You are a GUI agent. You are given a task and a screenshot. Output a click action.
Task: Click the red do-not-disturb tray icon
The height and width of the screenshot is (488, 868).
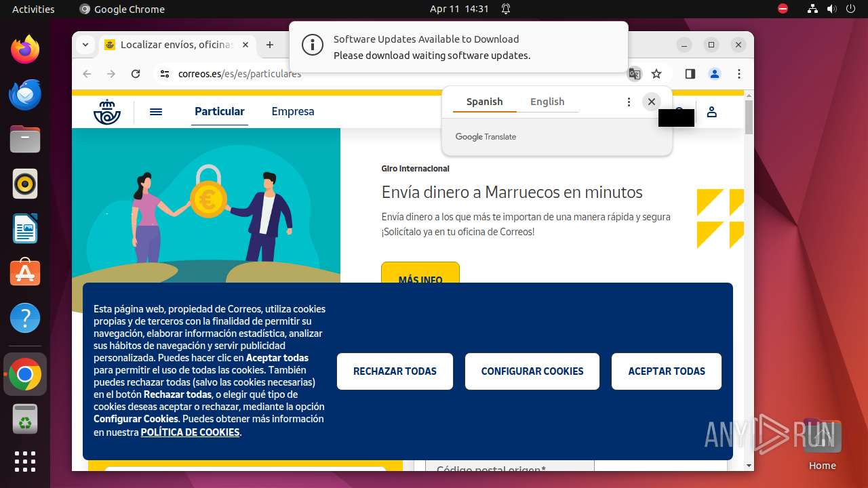[x=783, y=9]
